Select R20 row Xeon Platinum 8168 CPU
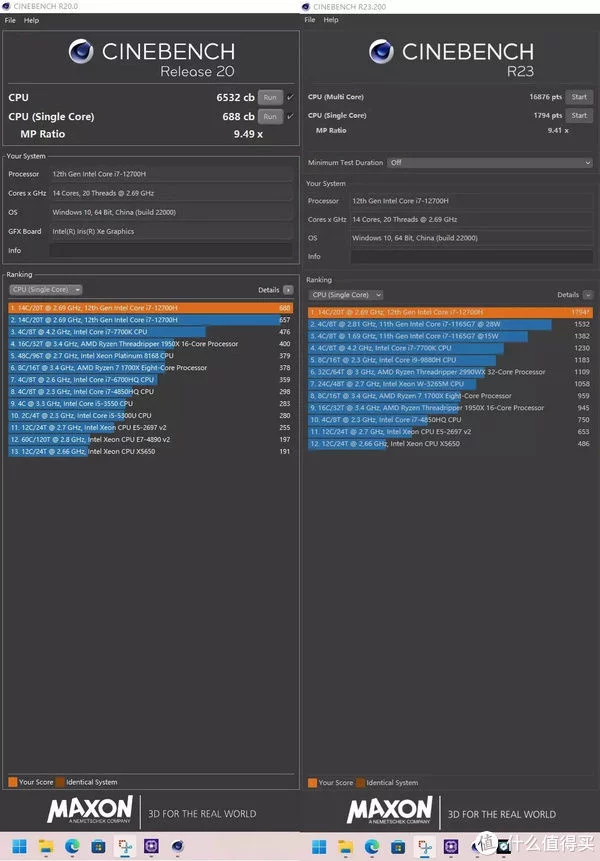Image resolution: width=600 pixels, height=861 pixels. click(x=150, y=356)
